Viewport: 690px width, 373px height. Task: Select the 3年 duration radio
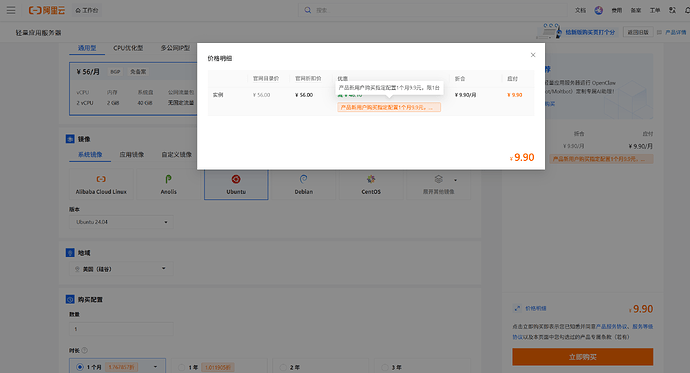click(x=385, y=367)
